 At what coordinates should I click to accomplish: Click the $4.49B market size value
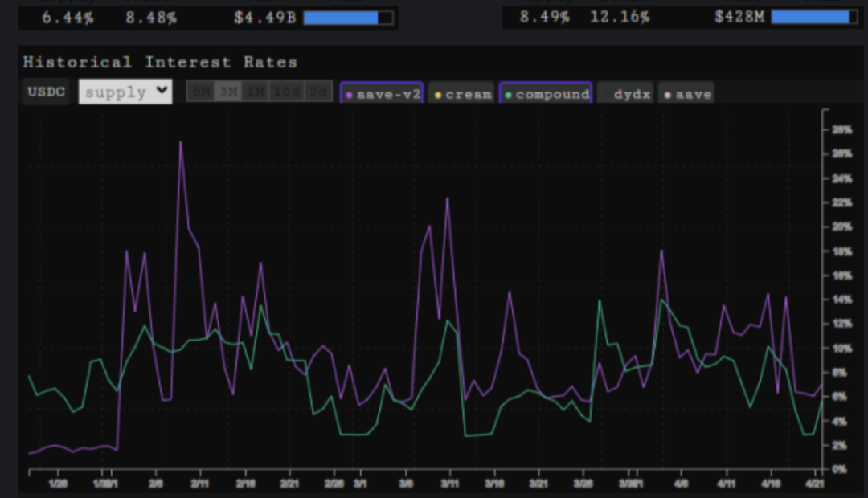coord(265,18)
